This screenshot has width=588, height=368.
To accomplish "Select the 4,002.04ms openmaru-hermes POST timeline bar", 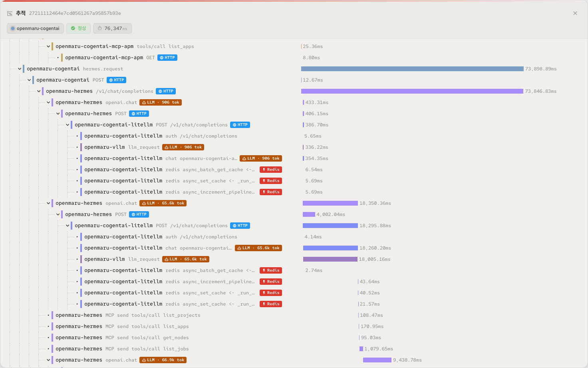I will pyautogui.click(x=309, y=214).
